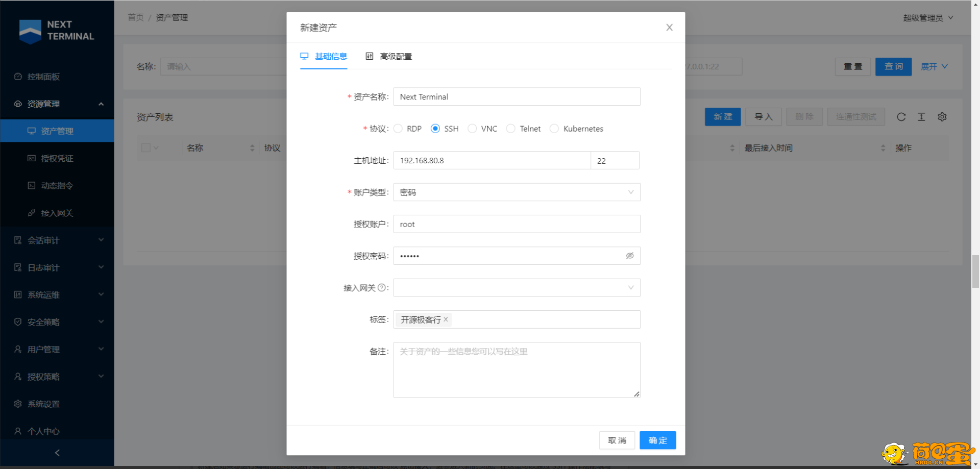Viewport: 980px width, 469px height.
Task: Select the SSH protocol radio button
Action: [435, 129]
